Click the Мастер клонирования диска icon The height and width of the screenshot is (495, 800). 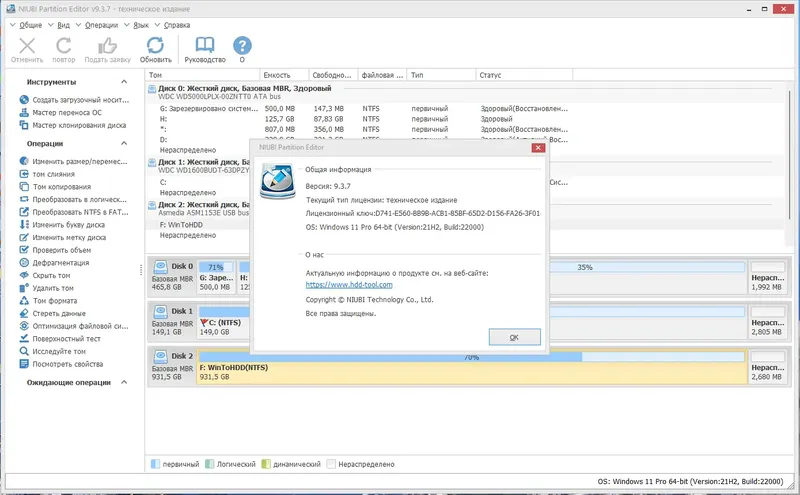(24, 125)
